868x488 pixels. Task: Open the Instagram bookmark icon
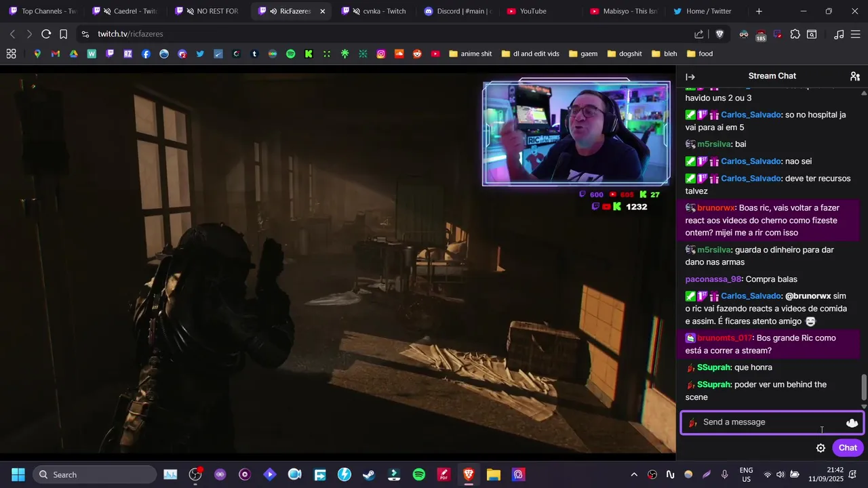[x=381, y=54]
